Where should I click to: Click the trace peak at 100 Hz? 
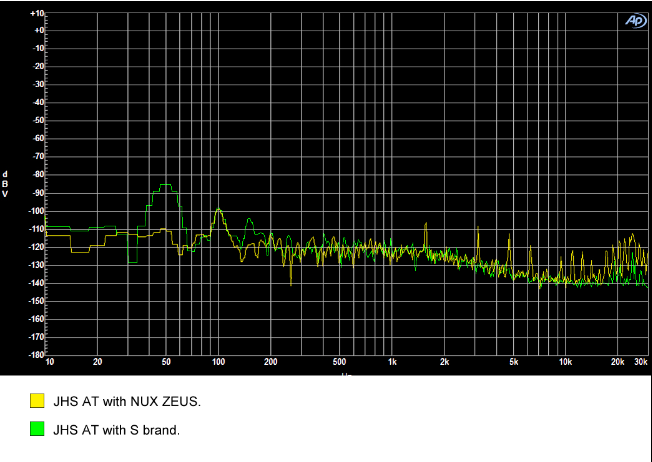(x=218, y=210)
